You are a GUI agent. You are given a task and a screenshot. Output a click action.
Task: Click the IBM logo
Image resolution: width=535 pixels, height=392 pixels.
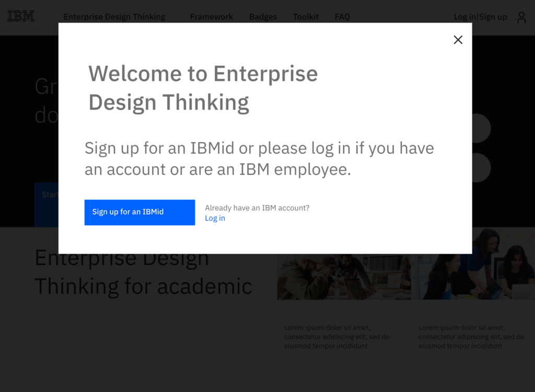20,16
